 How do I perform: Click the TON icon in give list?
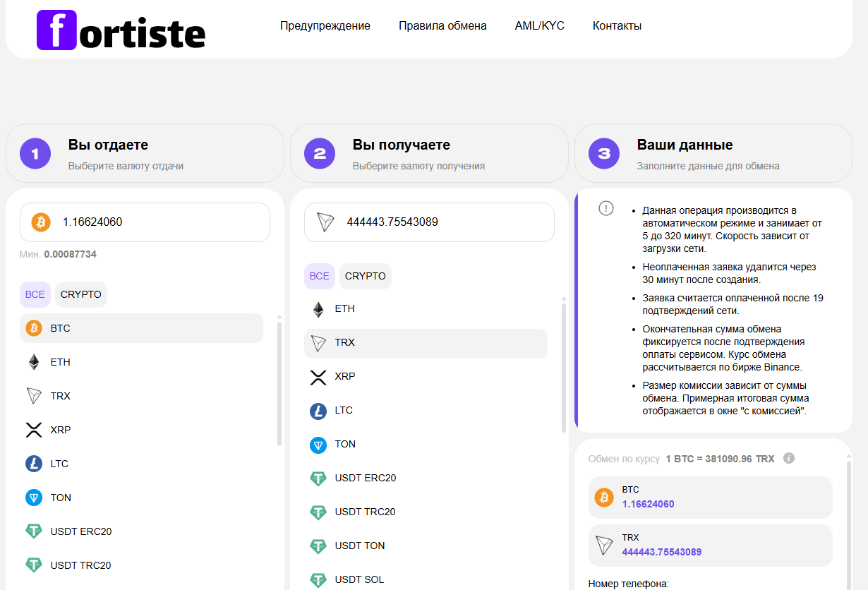click(34, 498)
